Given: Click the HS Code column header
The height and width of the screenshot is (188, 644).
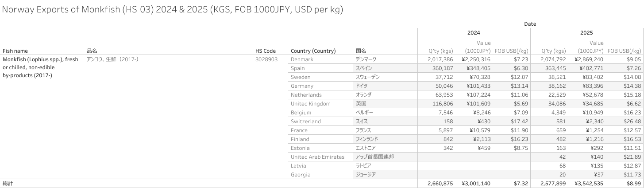Looking at the screenshot, I should (x=266, y=51).
